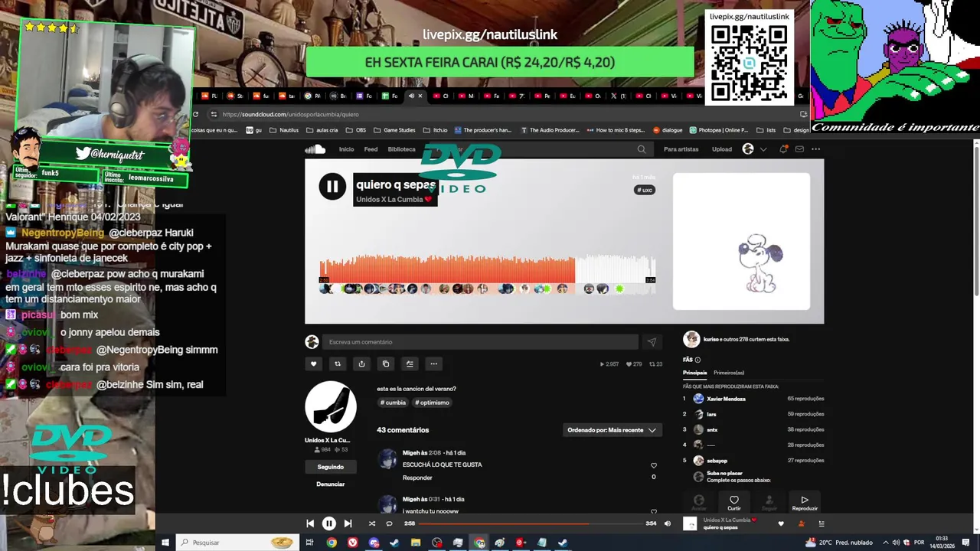Add the track to Next up queue icon
The image size is (980, 551).
pyautogui.click(x=410, y=364)
